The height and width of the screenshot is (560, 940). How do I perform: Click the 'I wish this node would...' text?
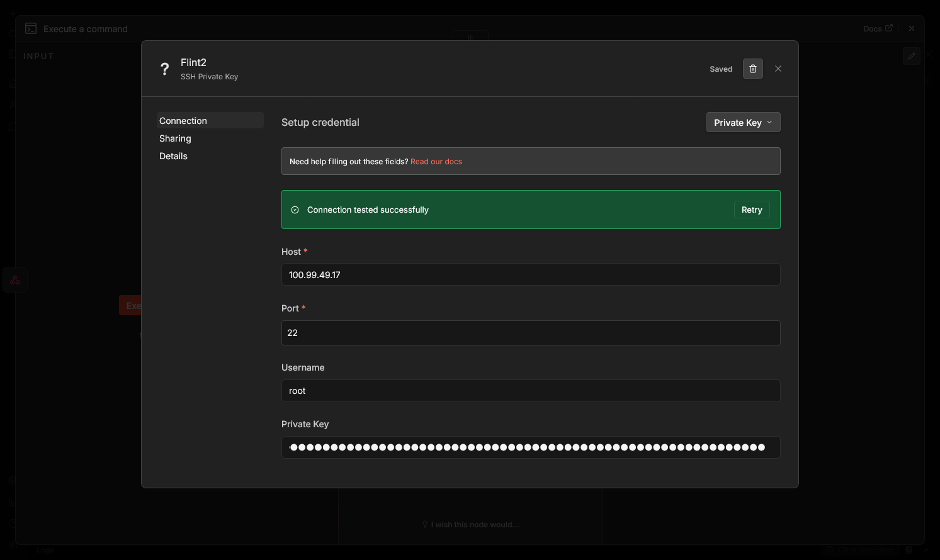475,524
